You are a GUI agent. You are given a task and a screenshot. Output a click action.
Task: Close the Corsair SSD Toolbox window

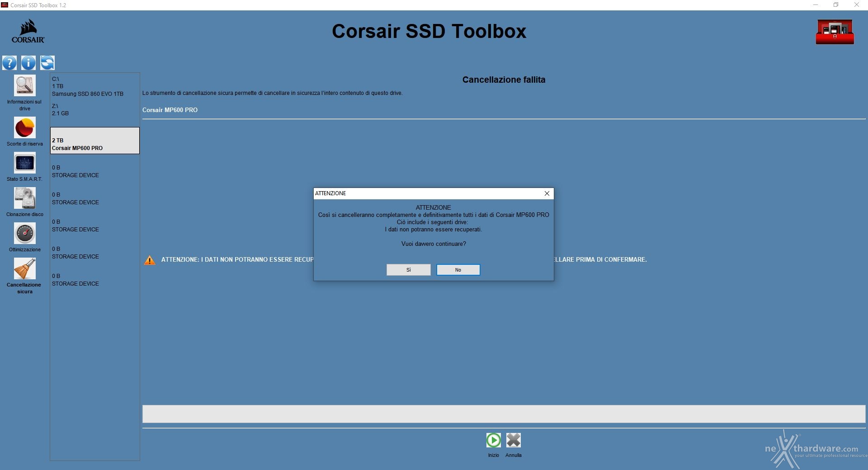point(857,5)
